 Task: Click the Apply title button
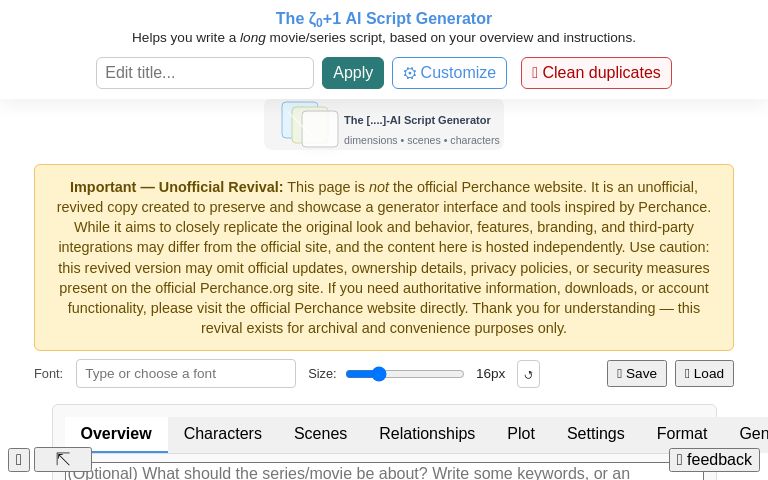pyautogui.click(x=353, y=73)
